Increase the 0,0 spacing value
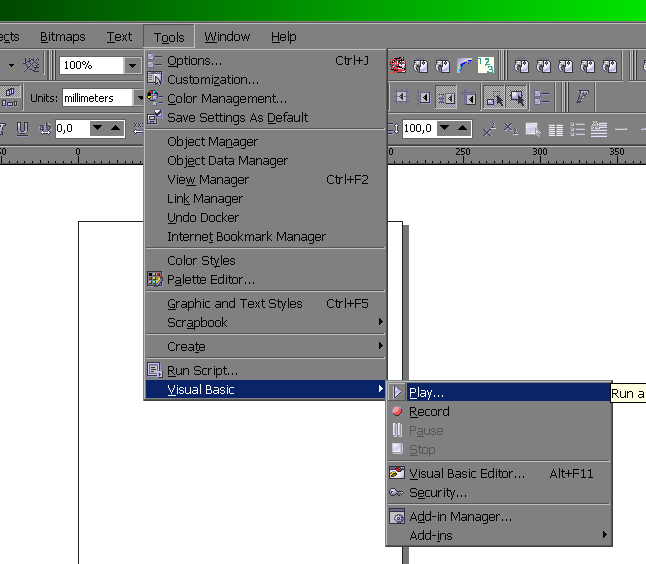Viewport: 646px width, 564px height. click(116, 128)
